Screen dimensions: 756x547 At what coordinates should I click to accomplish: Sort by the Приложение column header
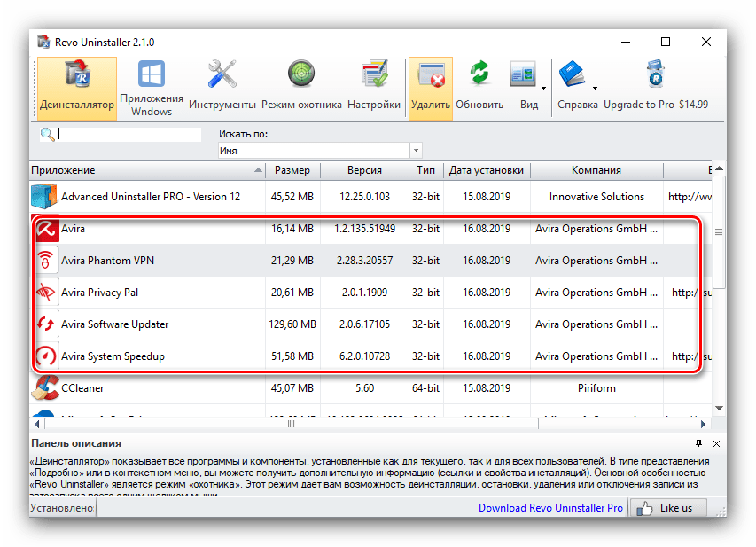(x=147, y=170)
